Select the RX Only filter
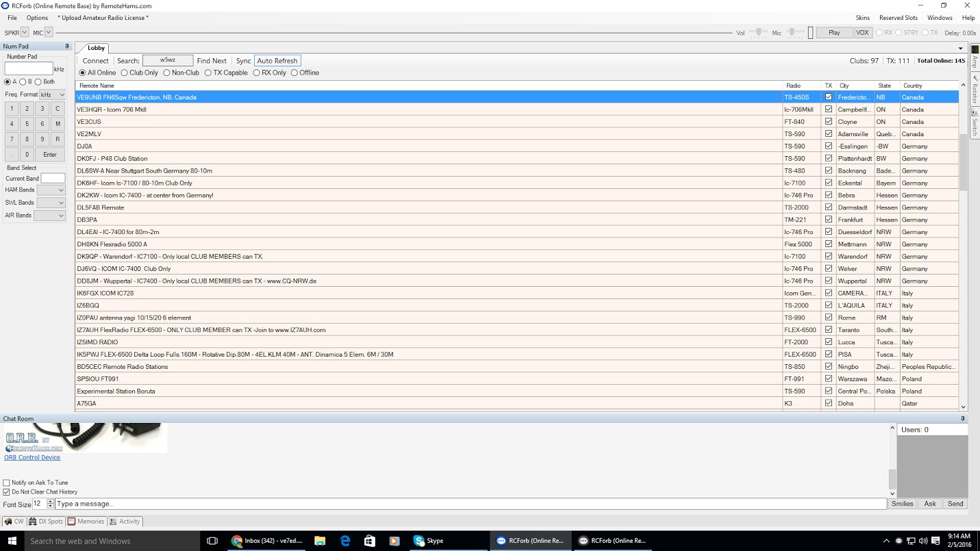 [269, 73]
